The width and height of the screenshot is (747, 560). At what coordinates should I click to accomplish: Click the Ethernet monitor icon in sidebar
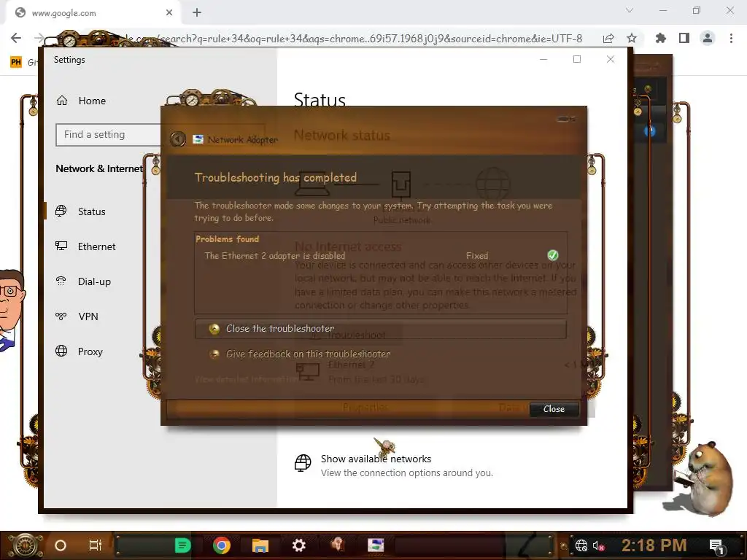click(61, 246)
